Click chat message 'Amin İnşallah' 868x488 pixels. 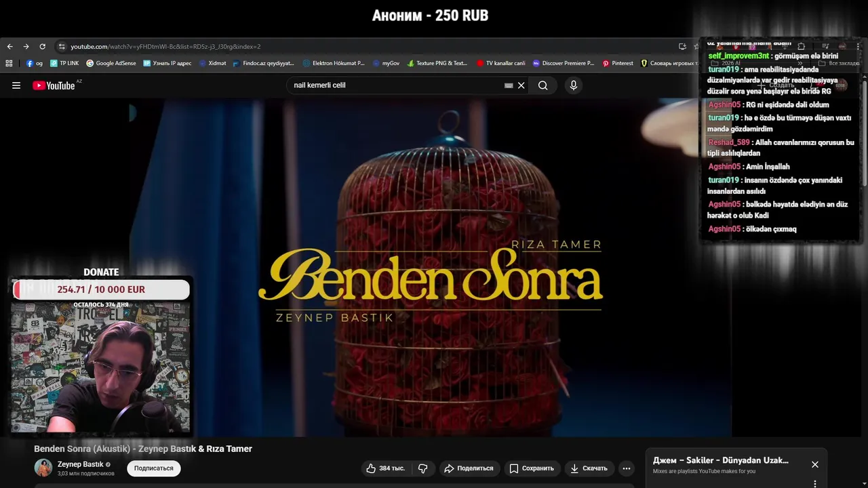pyautogui.click(x=768, y=167)
